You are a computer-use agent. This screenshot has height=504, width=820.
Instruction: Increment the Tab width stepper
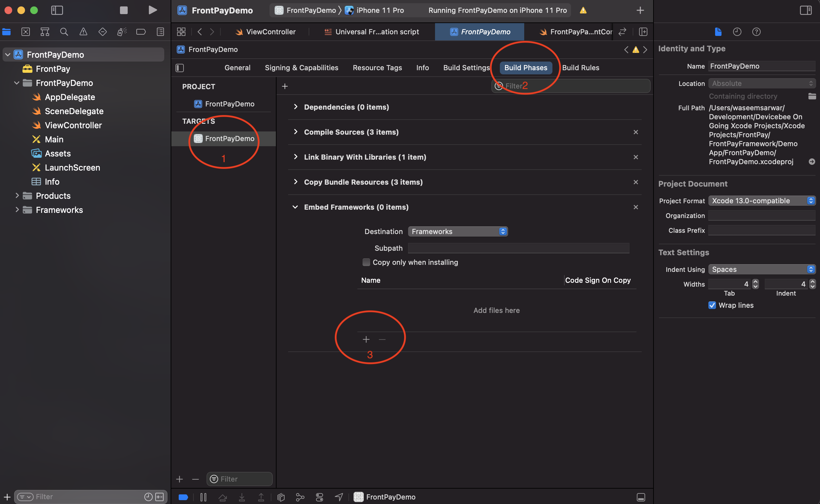click(756, 282)
